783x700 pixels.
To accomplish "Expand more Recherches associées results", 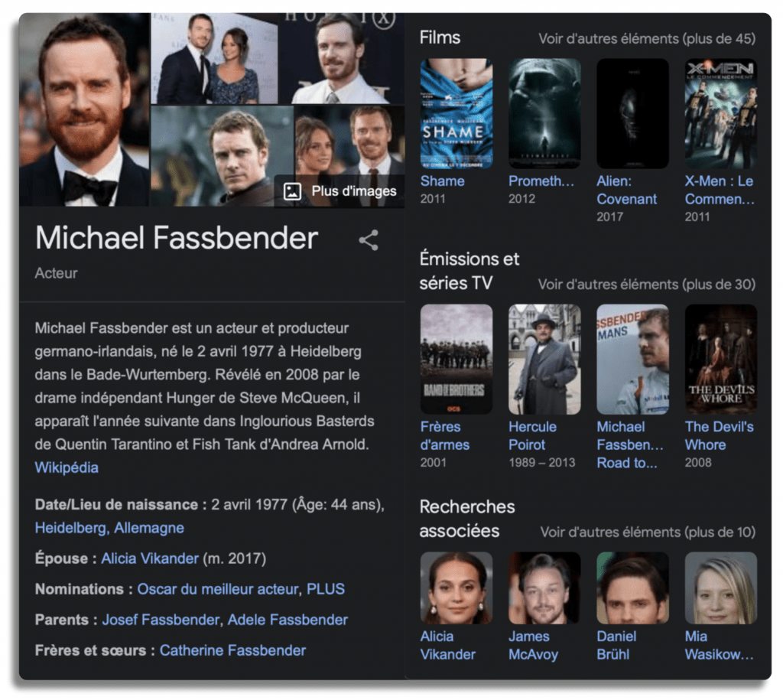I will coord(648,532).
